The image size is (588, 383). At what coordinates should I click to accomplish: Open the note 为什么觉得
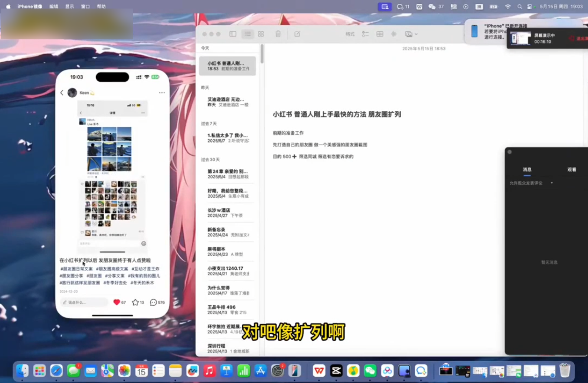[x=228, y=290]
